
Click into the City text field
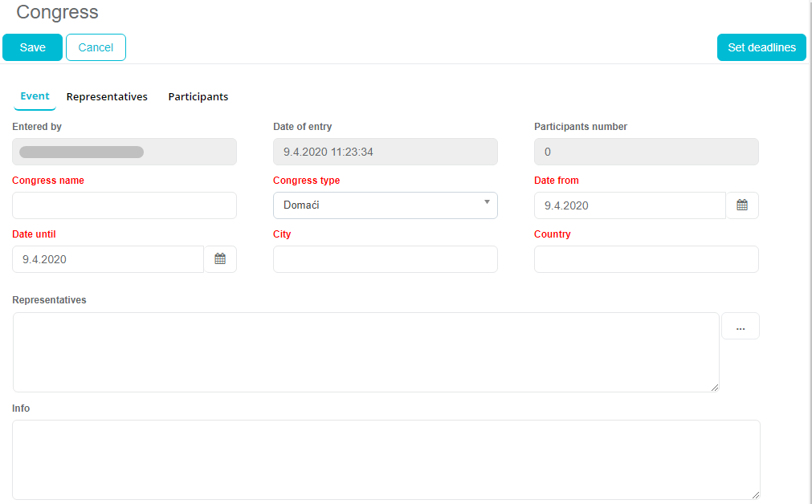pyautogui.click(x=385, y=259)
